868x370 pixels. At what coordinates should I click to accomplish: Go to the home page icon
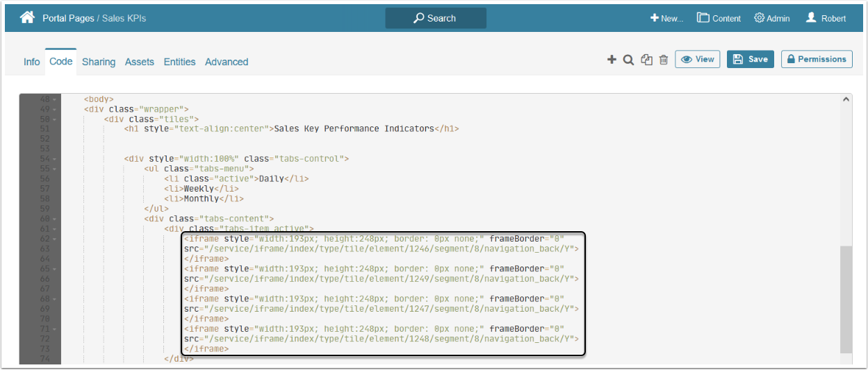tap(27, 18)
